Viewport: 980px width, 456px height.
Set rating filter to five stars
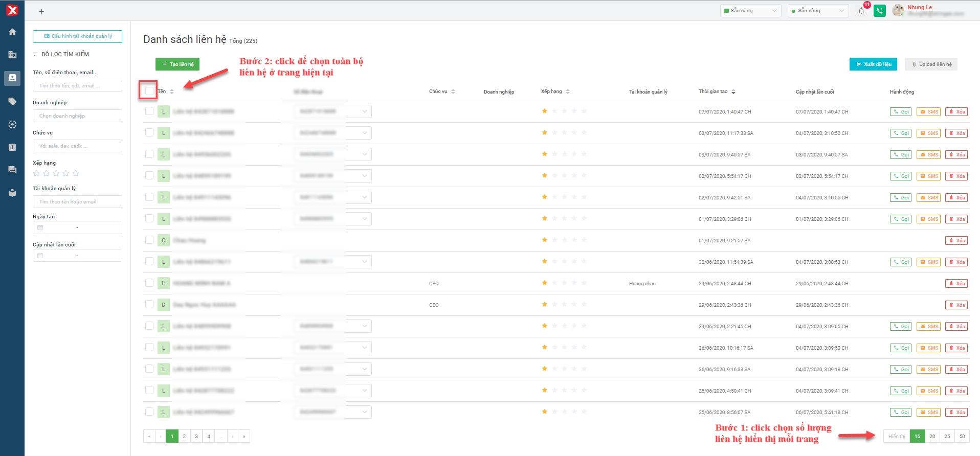(x=76, y=173)
